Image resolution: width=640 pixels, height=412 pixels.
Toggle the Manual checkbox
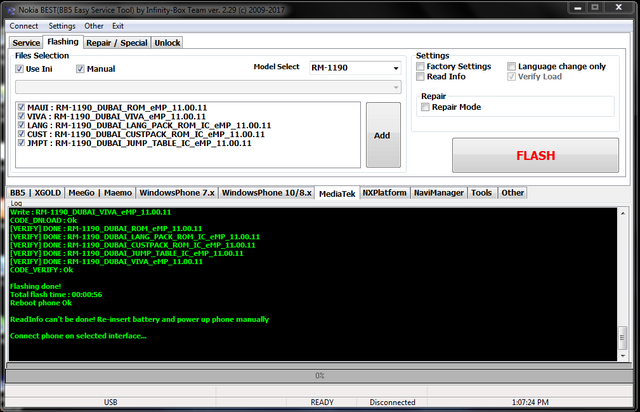pos(80,69)
